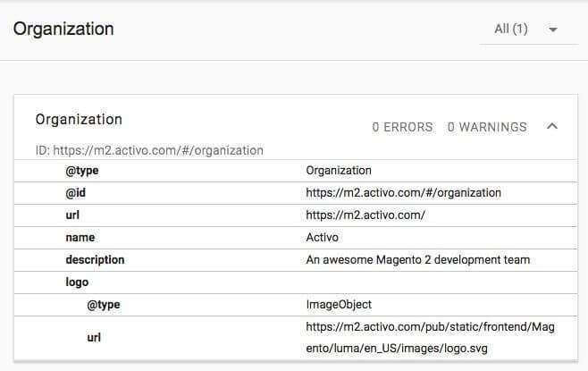Select the logo.svg image URL value
Screen dimensions: 588x371
430,338
